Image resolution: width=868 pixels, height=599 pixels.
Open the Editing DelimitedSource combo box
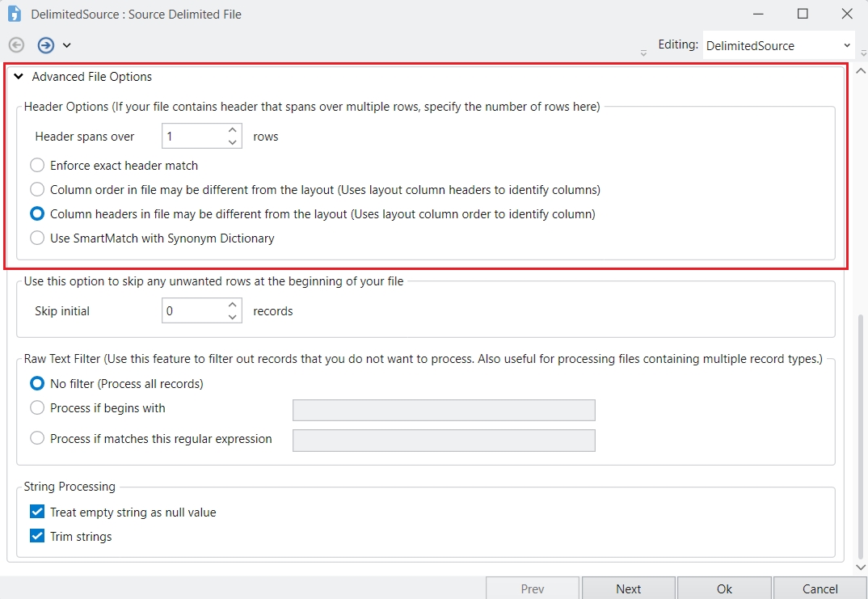pos(777,46)
